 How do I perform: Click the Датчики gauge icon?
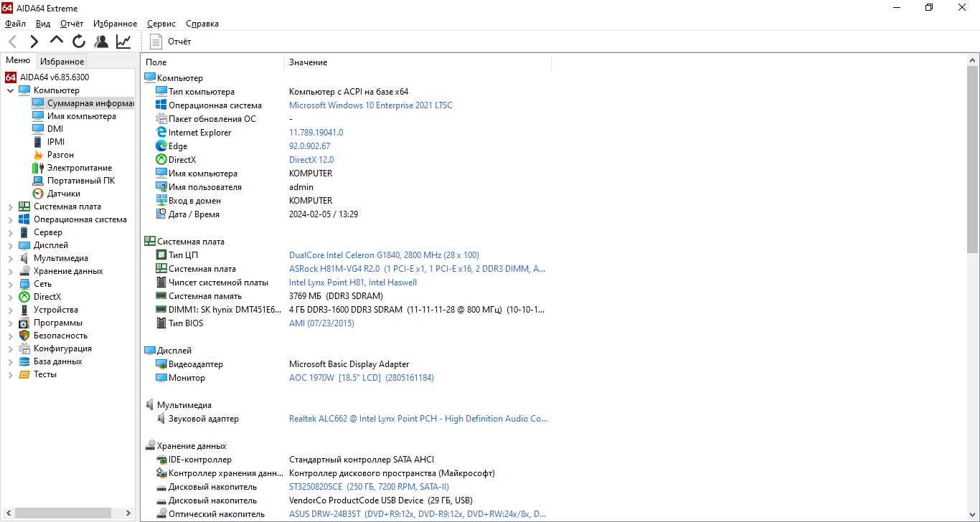38,194
